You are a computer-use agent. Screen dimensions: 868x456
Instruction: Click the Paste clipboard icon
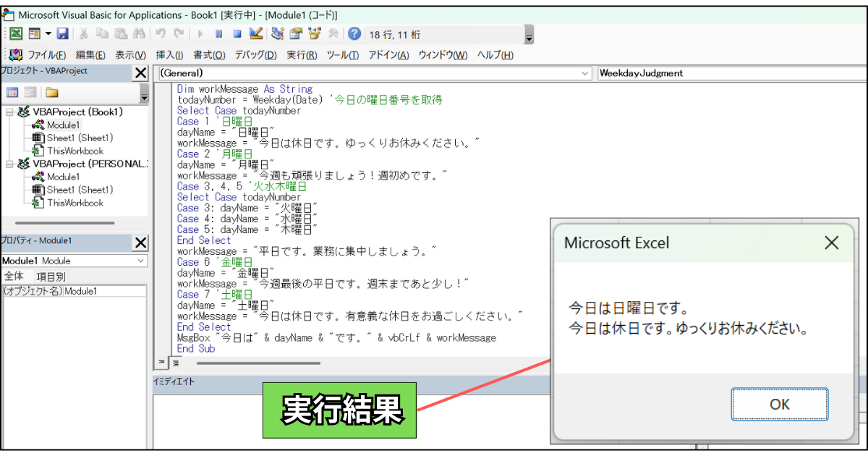(x=121, y=33)
